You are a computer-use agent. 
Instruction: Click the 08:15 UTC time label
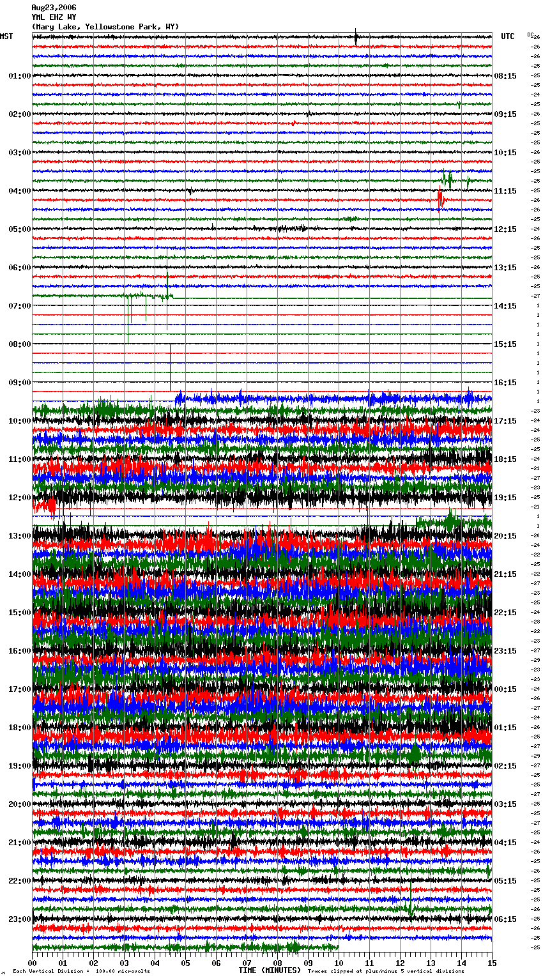[505, 76]
